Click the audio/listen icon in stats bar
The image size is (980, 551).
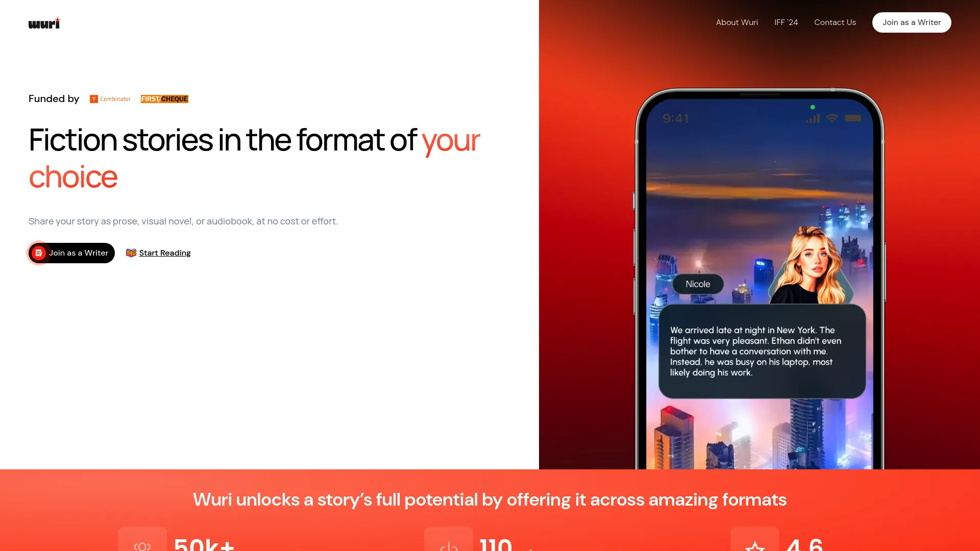tap(448, 545)
